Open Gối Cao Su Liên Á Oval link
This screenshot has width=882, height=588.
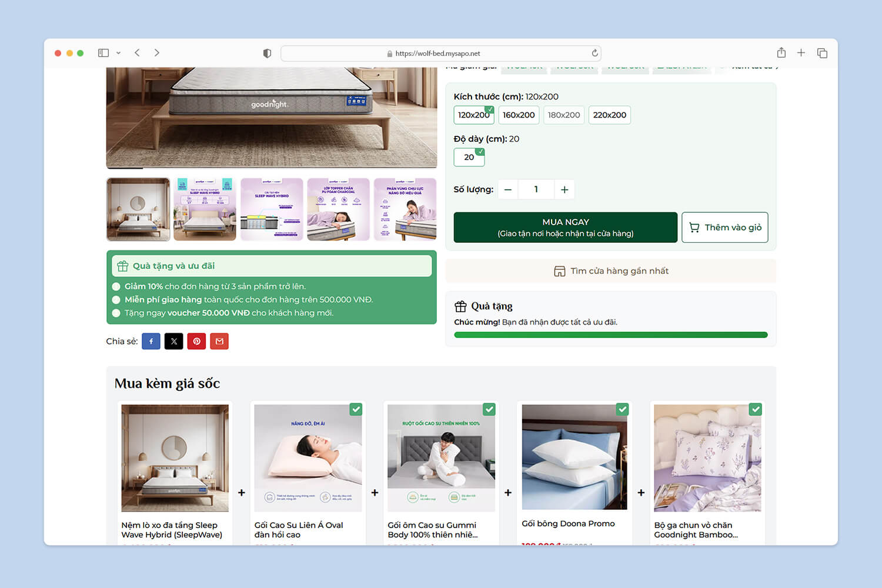point(299,530)
